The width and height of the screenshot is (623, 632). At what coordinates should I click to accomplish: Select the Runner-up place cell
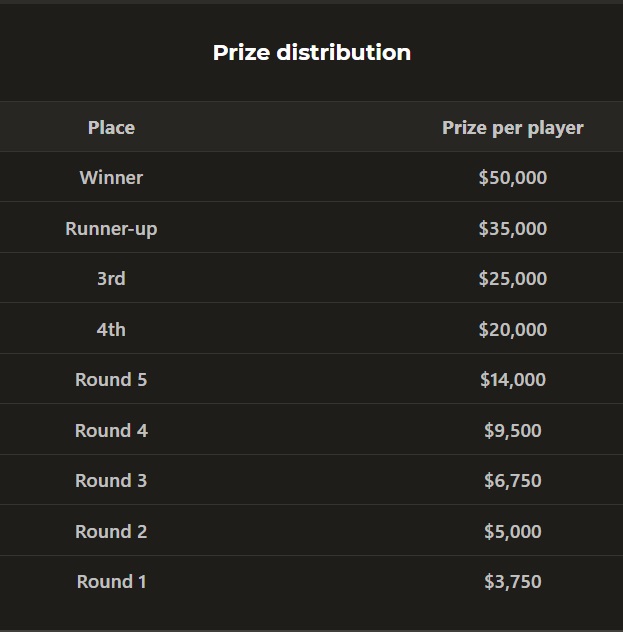[x=111, y=229]
